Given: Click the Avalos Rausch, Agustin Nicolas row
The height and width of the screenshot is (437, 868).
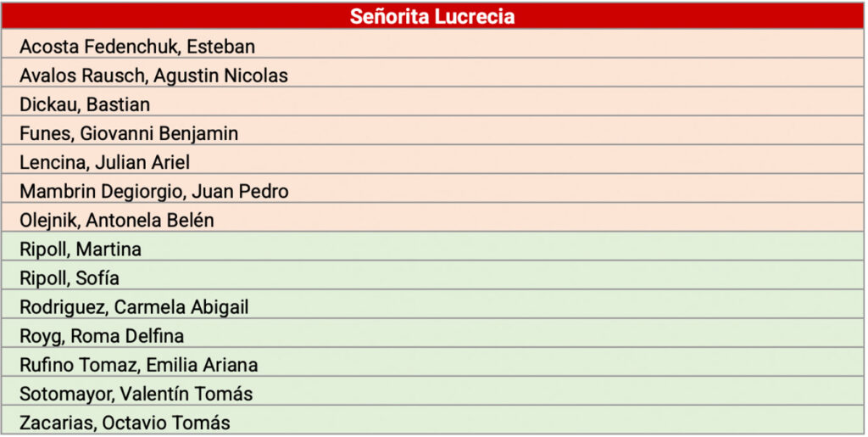Looking at the screenshot, I should tap(153, 76).
